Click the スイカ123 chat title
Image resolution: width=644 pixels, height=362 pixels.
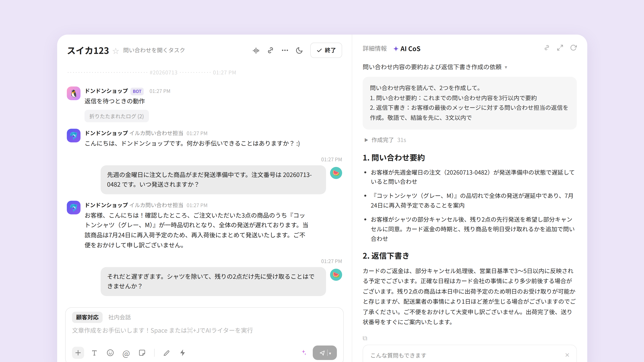click(88, 50)
